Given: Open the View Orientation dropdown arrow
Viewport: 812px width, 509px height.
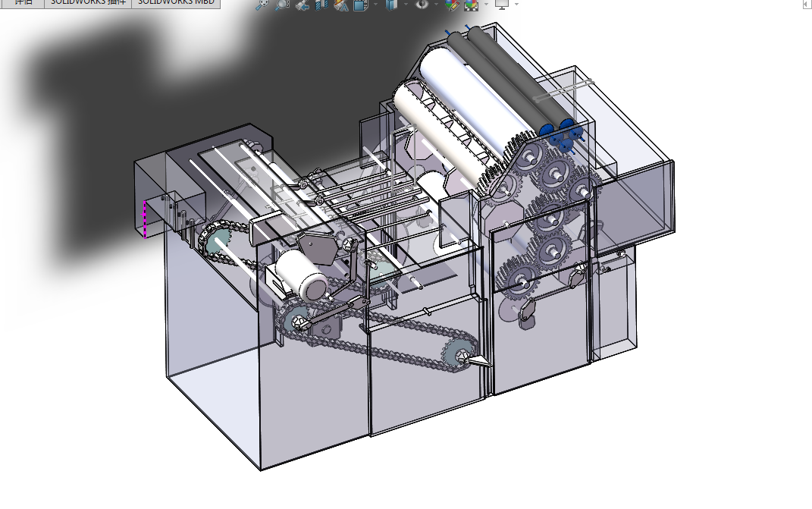Looking at the screenshot, I should pos(375,4).
